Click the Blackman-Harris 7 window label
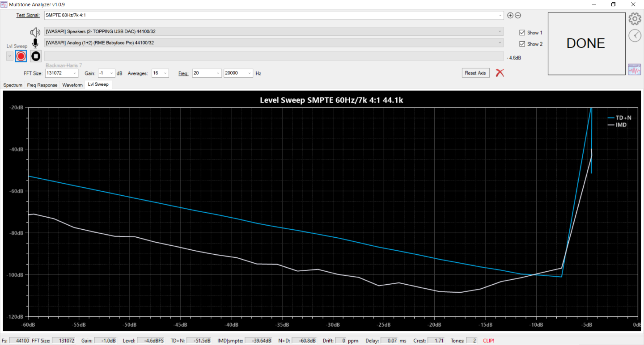The height and width of the screenshot is (345, 644). 64,65
